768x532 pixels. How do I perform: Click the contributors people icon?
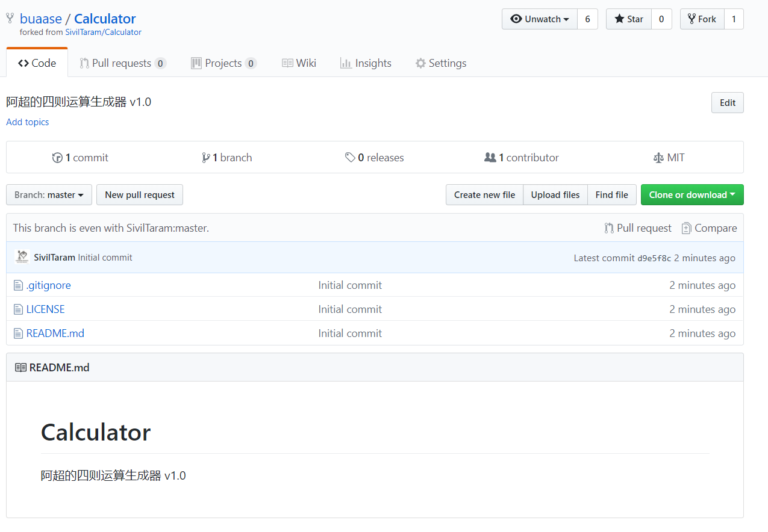(490, 158)
